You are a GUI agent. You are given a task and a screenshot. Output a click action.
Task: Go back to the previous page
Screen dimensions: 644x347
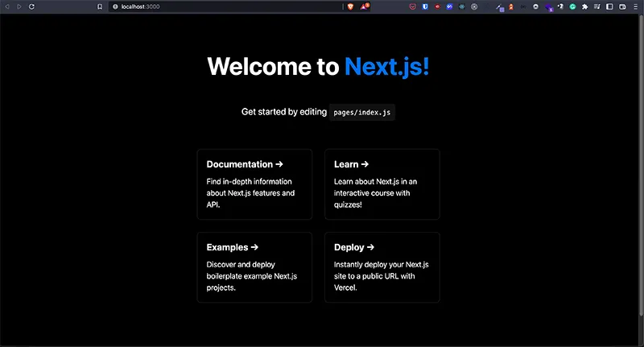[7, 6]
